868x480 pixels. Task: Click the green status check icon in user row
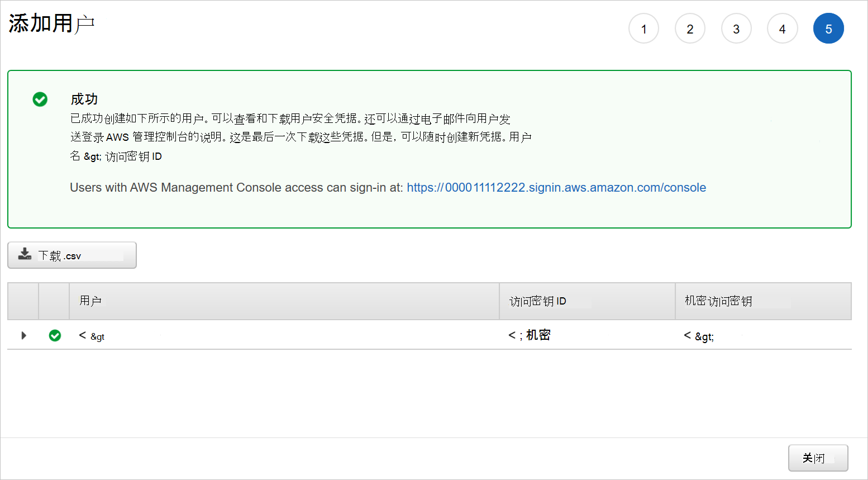pyautogui.click(x=55, y=335)
